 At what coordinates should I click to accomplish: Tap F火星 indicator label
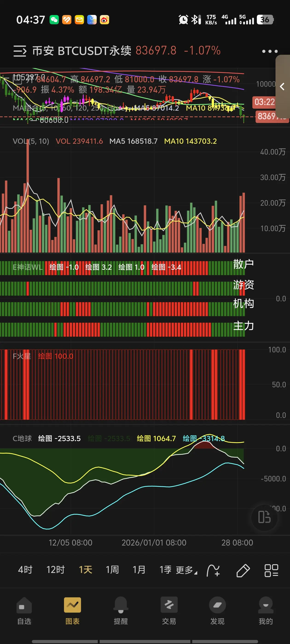(22, 356)
